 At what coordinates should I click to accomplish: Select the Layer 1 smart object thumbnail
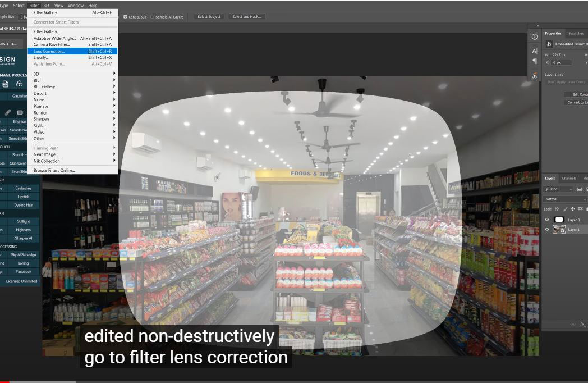(559, 230)
